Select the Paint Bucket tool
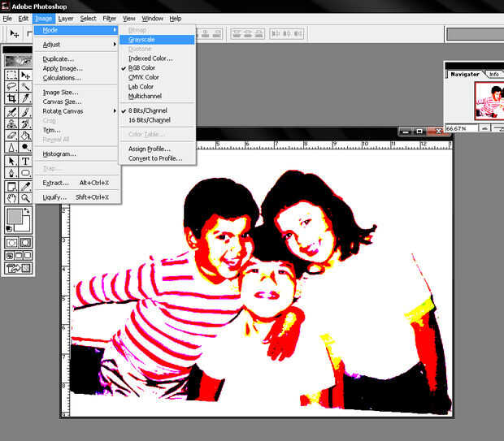This screenshot has width=504, height=441. pos(25,135)
